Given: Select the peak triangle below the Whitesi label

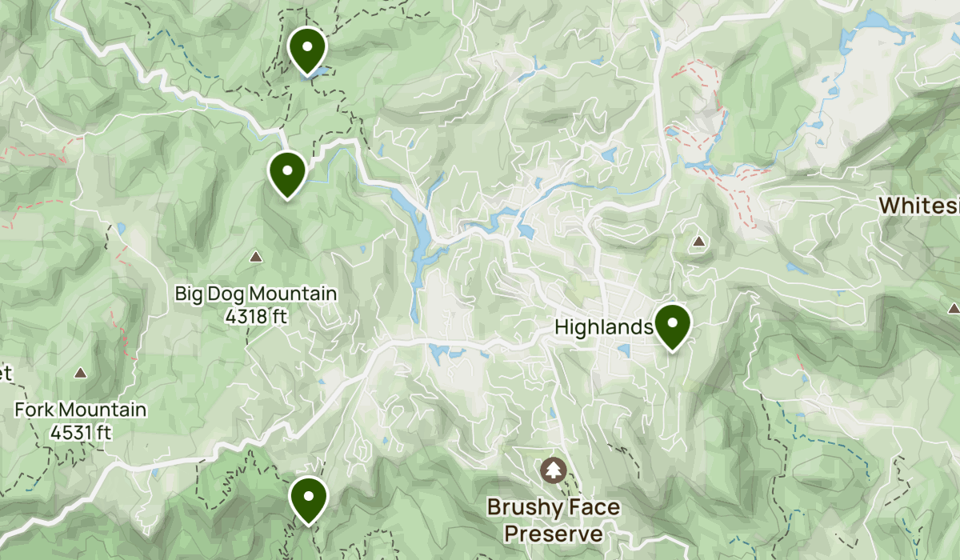Looking at the screenshot, I should coord(953,308).
